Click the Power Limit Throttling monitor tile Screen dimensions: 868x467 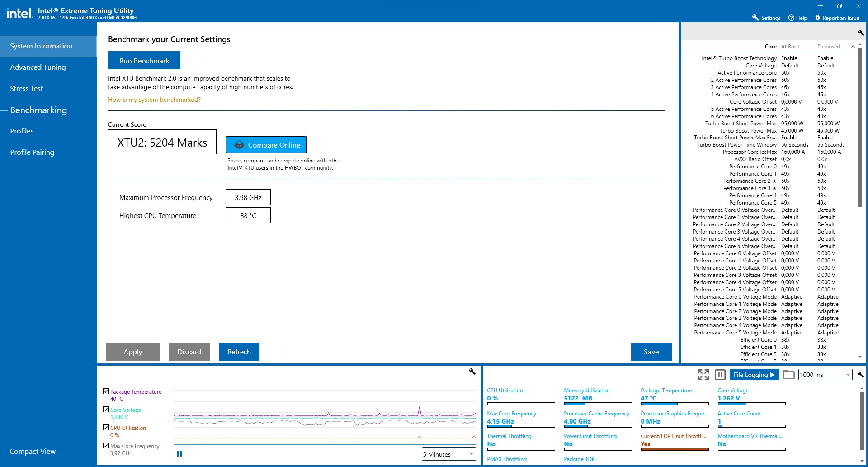point(598,442)
